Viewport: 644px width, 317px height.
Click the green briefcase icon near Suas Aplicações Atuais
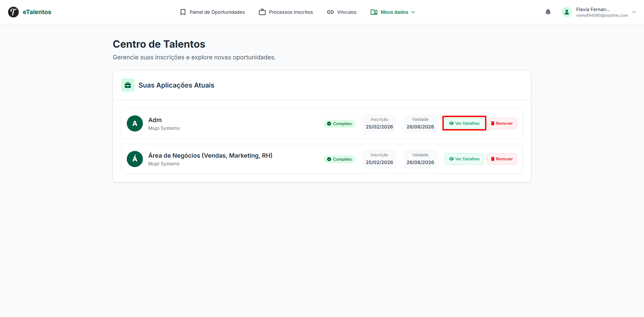(128, 85)
